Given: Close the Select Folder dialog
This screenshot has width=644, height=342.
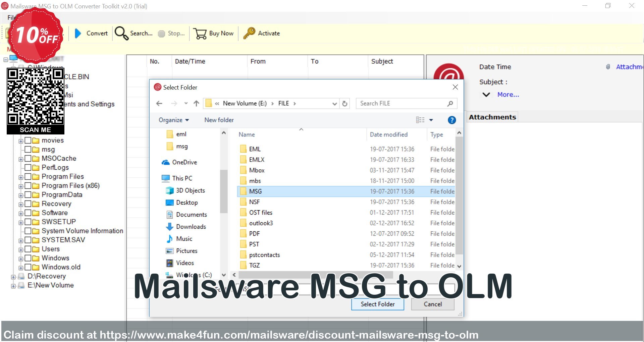Looking at the screenshot, I should (x=455, y=87).
